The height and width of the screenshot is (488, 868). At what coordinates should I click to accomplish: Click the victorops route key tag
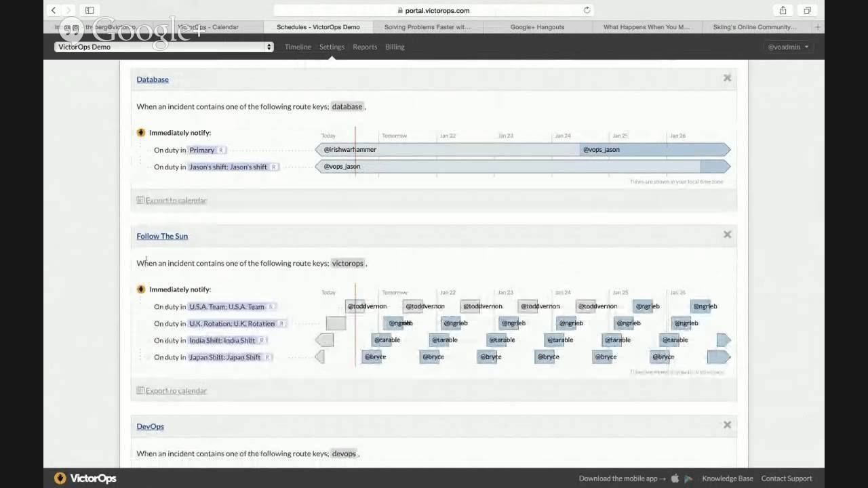(x=348, y=263)
